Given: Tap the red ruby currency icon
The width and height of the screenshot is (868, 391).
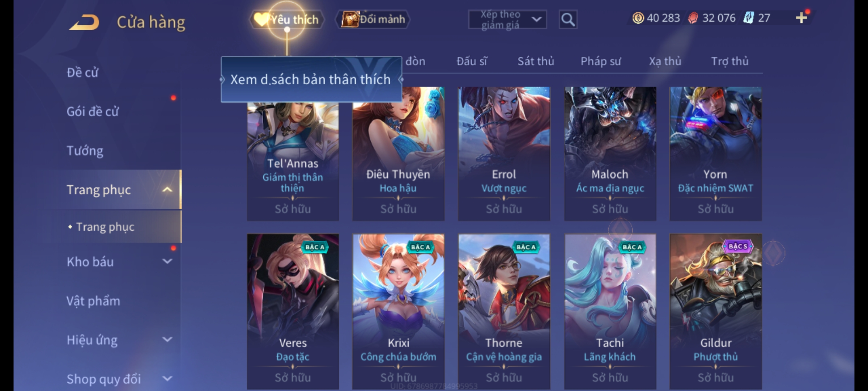Looking at the screenshot, I should pos(693,18).
